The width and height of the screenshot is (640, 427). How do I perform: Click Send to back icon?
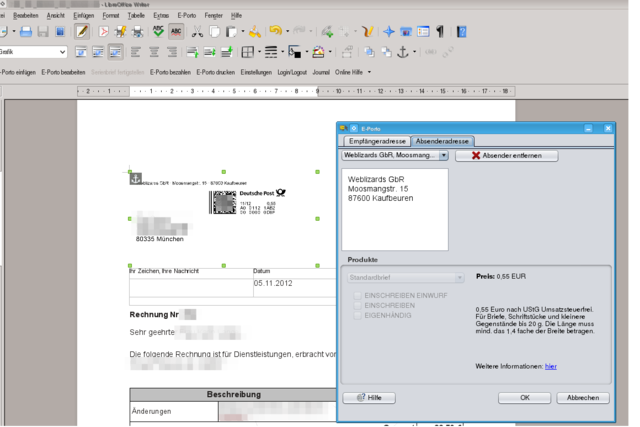coord(386,52)
